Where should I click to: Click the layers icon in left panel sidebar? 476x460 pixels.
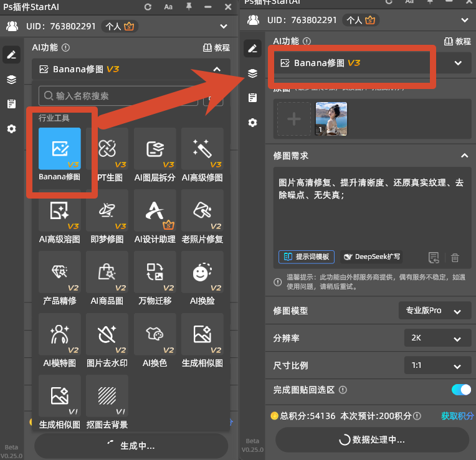pos(12,80)
